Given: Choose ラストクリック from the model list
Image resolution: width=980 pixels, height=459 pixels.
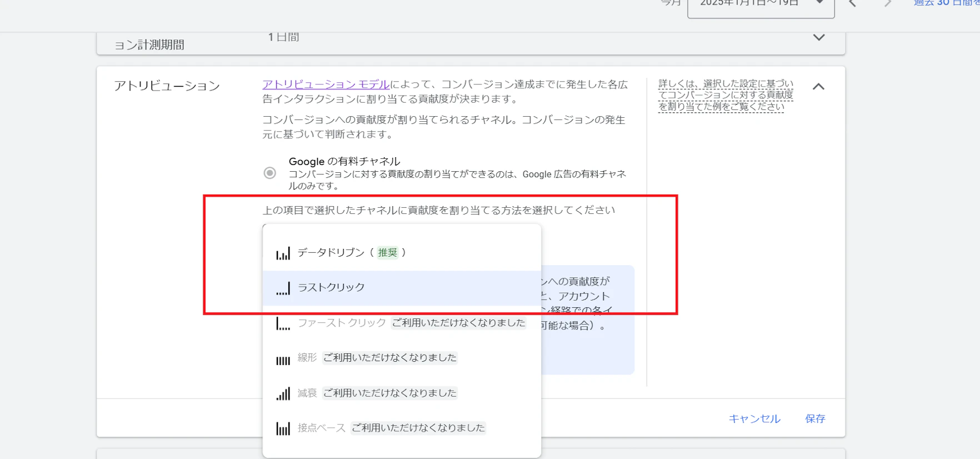Looking at the screenshot, I should [402, 288].
